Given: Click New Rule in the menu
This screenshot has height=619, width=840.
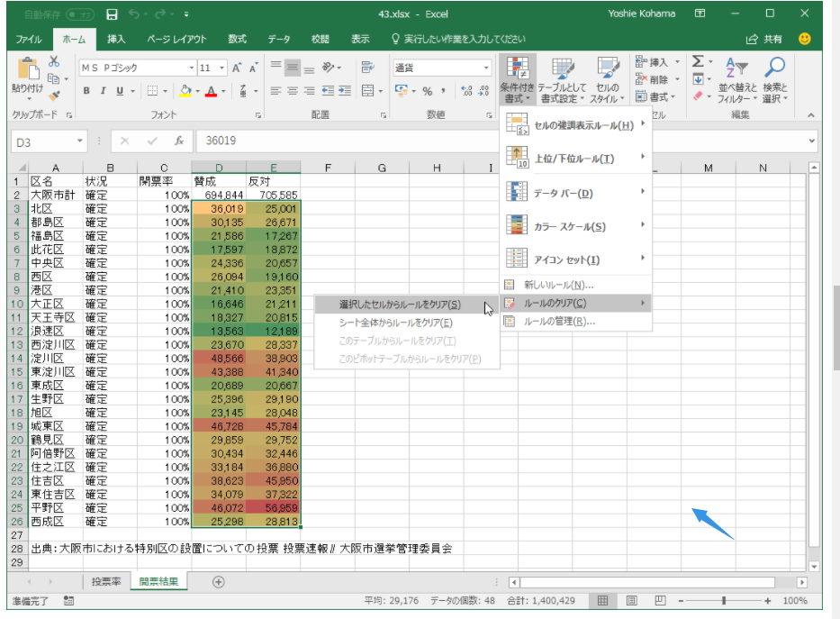Looking at the screenshot, I should point(576,285).
